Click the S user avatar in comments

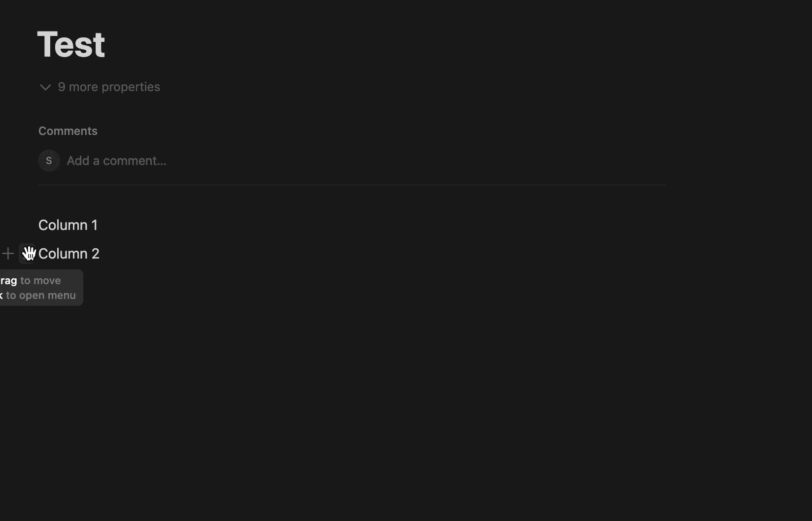(x=49, y=161)
